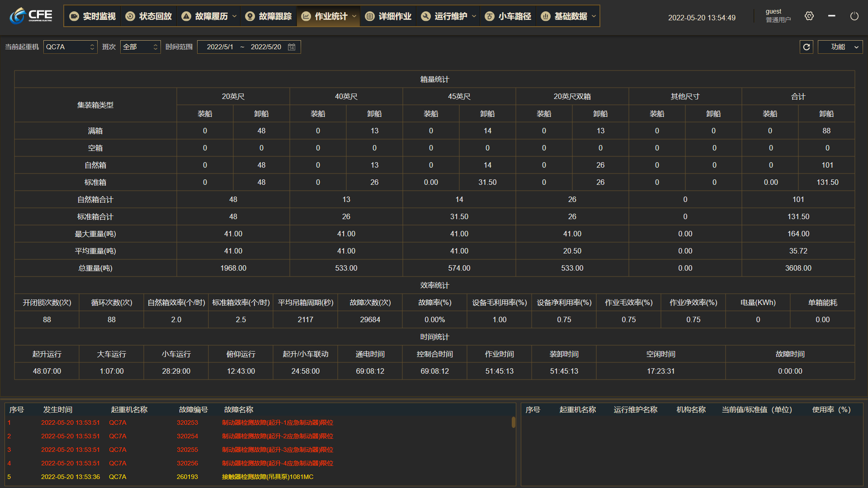
Task: Click the 总重量 total value 3608.00
Action: [x=798, y=268]
